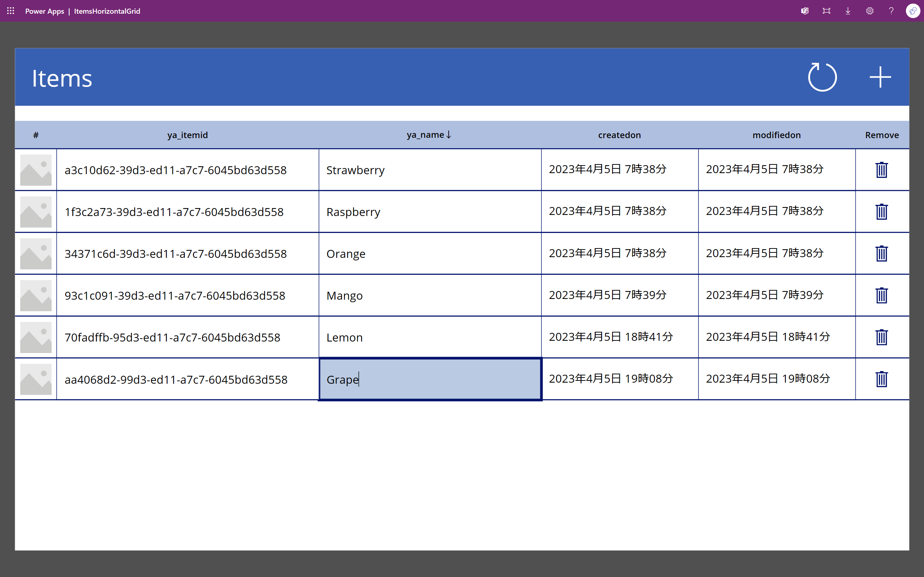Screen dimensions: 924x577
Task: Click the download icon in top bar
Action: click(847, 11)
